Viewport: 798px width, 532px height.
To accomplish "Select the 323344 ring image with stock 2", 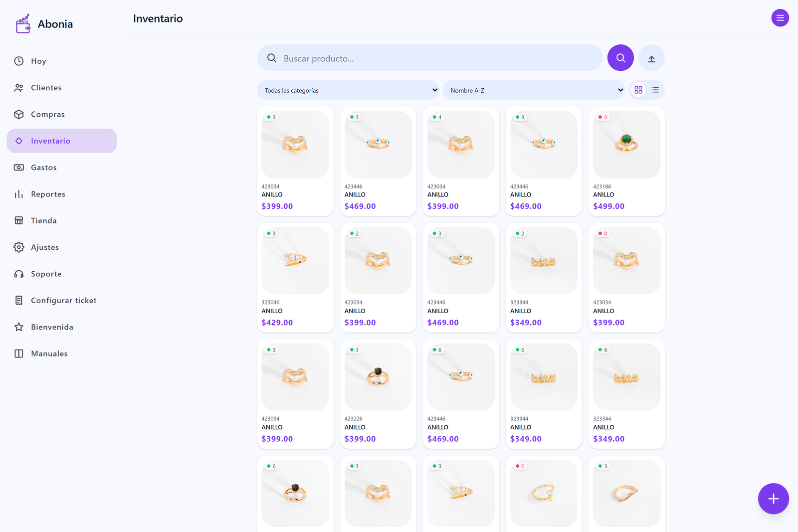I will pos(544,261).
